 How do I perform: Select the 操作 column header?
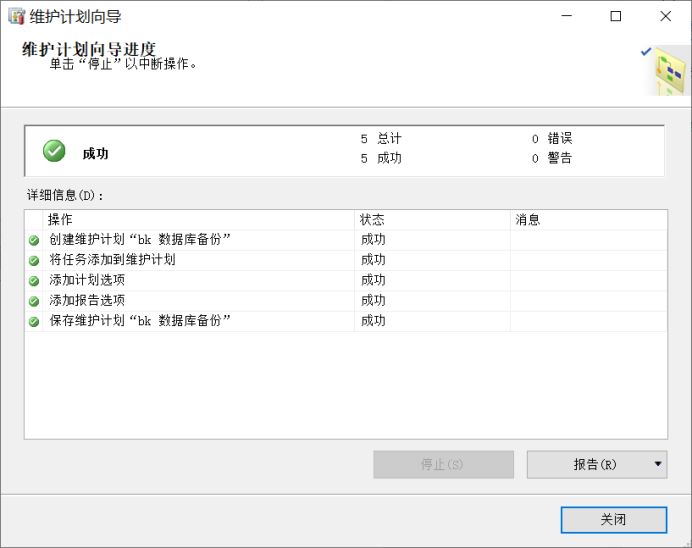point(199,220)
